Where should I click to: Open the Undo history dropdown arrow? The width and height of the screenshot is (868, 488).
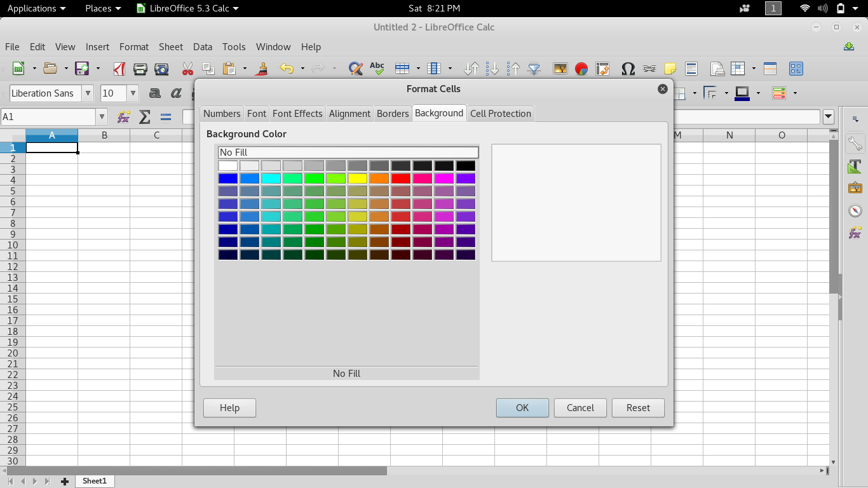[301, 68]
